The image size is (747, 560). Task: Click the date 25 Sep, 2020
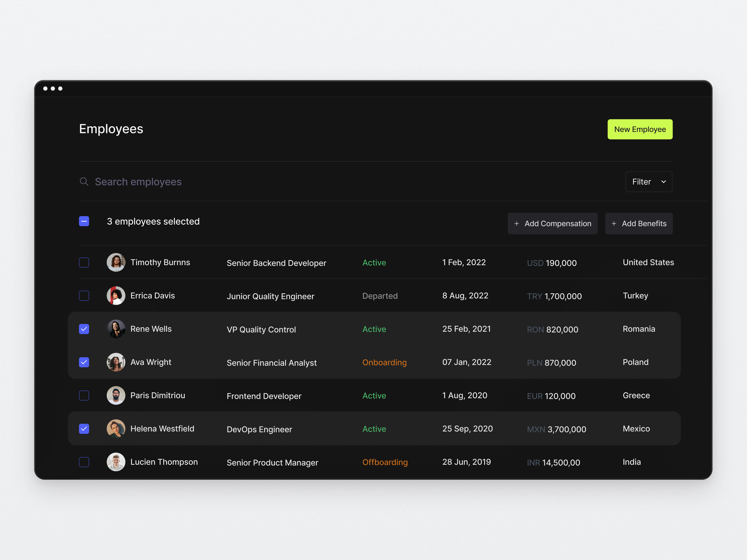tap(467, 429)
